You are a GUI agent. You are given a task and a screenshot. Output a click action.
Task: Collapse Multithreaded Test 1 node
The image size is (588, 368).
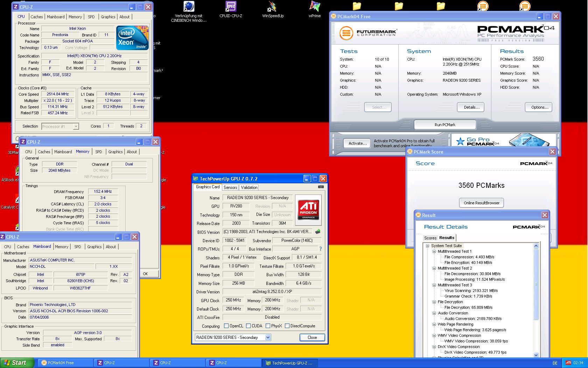[434, 251]
